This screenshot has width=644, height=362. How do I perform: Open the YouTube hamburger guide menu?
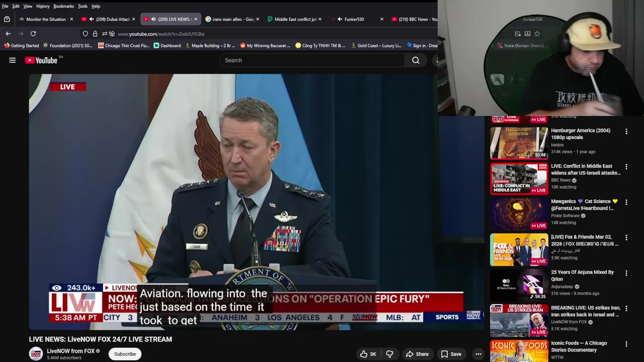point(13,60)
